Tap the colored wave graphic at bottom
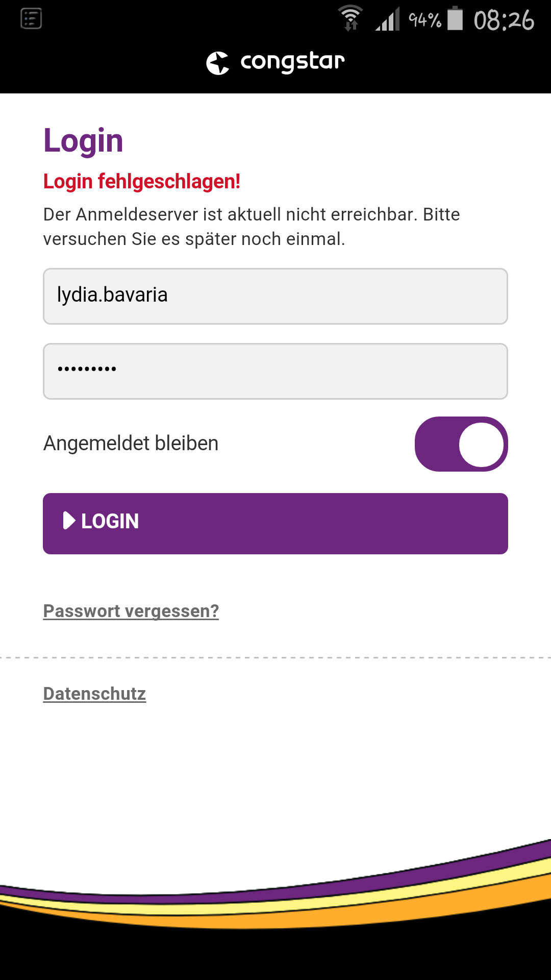 click(275, 898)
